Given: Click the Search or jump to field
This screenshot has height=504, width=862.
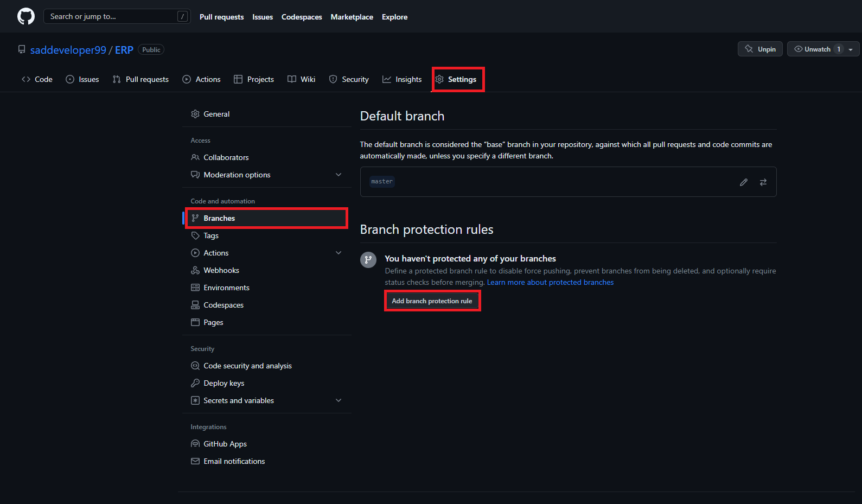Looking at the screenshot, I should [x=117, y=16].
